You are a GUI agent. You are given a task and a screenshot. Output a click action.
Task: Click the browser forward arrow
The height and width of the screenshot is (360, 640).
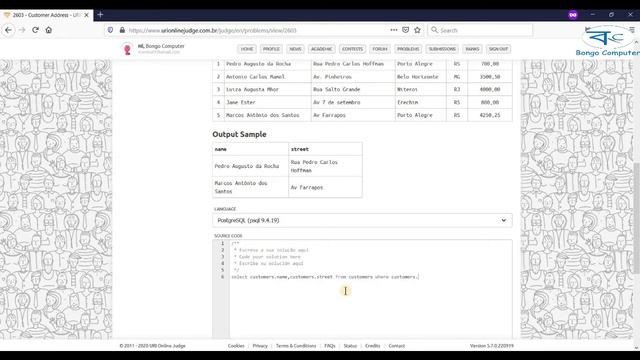(22, 30)
